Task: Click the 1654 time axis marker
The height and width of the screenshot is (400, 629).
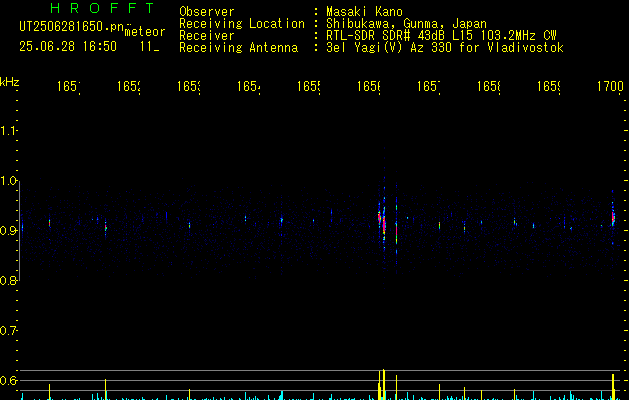Action: pyautogui.click(x=248, y=86)
